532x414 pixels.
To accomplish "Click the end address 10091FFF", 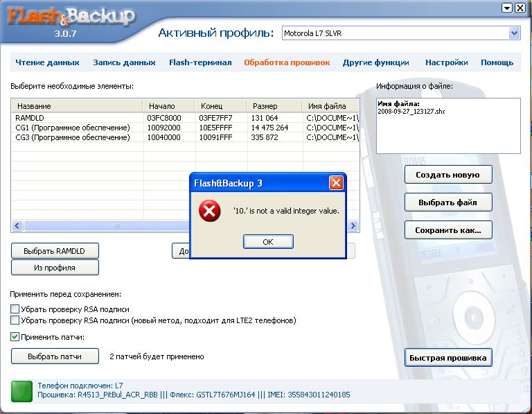I will 215,137.
